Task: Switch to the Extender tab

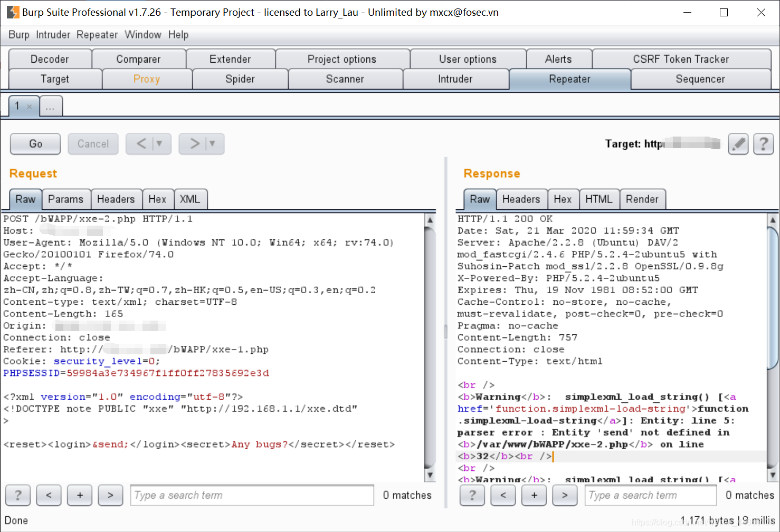Action: [230, 59]
